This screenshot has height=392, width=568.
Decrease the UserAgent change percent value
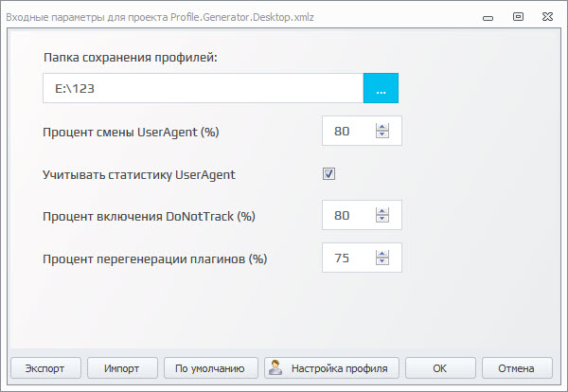click(x=382, y=135)
